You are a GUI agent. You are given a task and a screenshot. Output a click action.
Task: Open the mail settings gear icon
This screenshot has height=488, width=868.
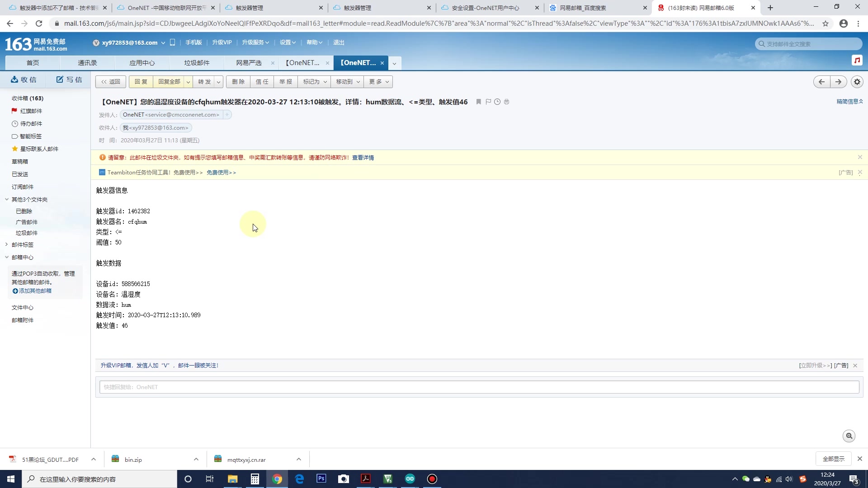(x=857, y=82)
